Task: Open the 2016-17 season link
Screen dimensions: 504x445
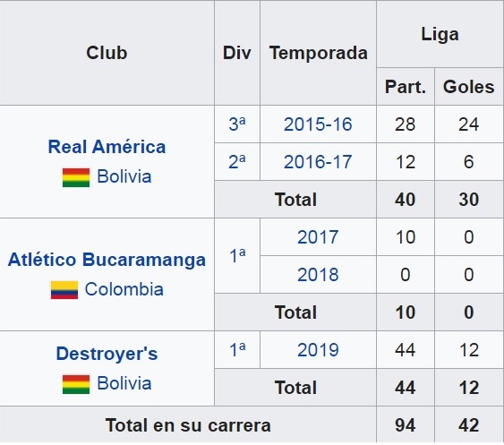Action: pos(318,162)
